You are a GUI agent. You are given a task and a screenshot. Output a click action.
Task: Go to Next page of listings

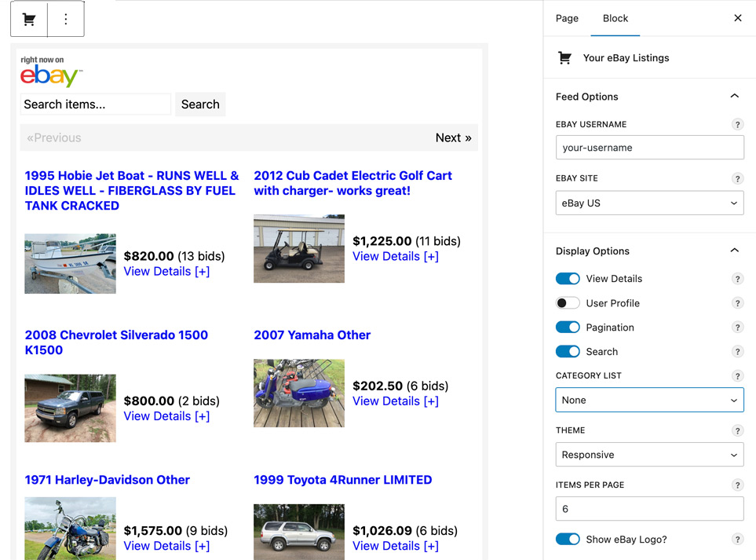pyautogui.click(x=453, y=137)
